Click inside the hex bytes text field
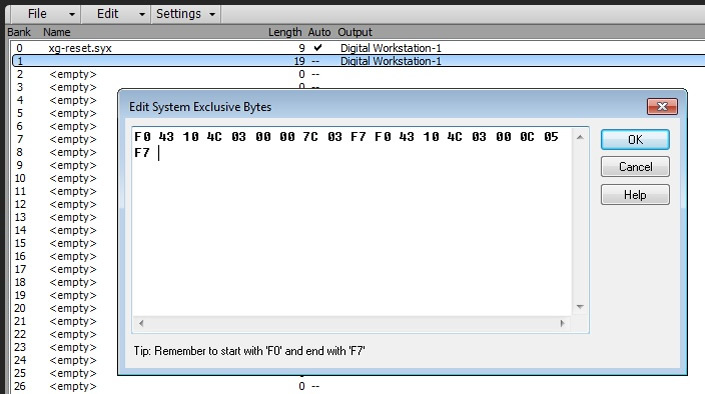The image size is (705, 394). tap(352, 222)
